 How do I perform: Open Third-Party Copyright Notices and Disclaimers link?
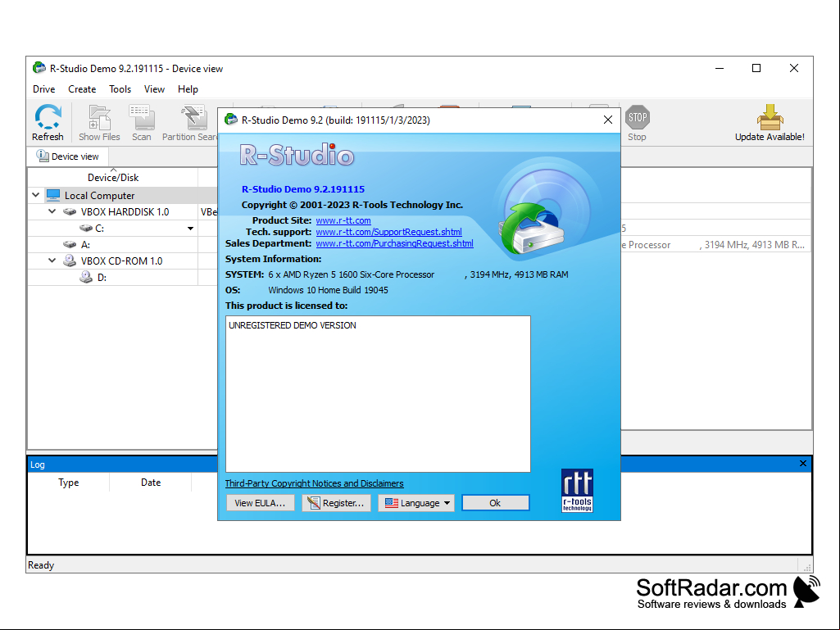click(315, 483)
